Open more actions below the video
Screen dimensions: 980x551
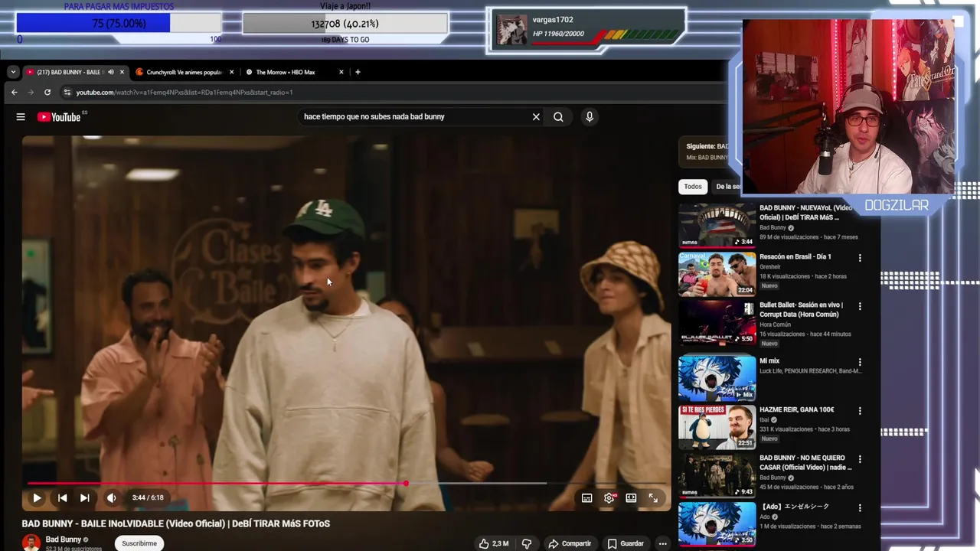pyautogui.click(x=662, y=543)
